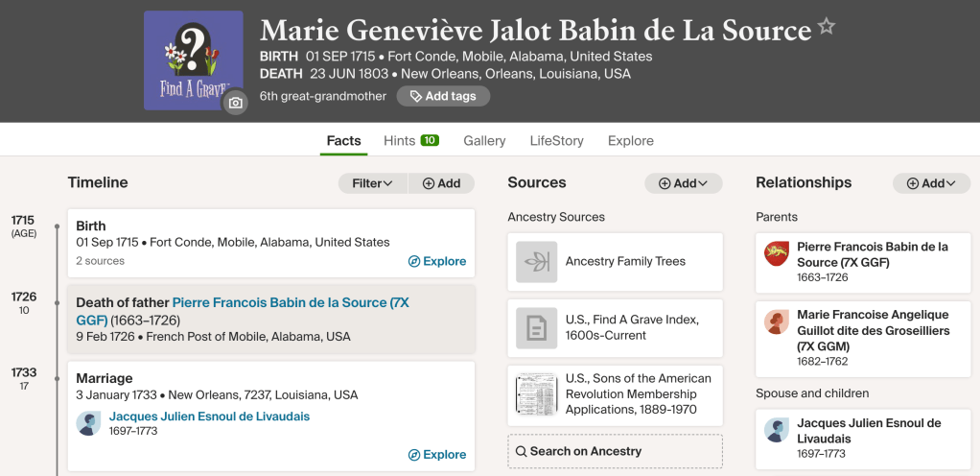980x476 pixels.
Task: Click Jacques Julien avatar in Marriage event
Action: [x=88, y=423]
